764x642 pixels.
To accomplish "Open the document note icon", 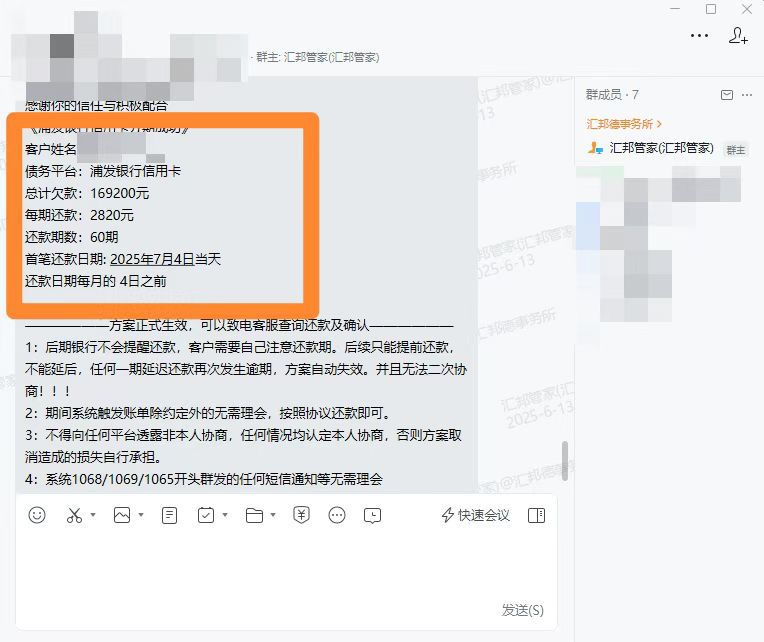I will 169,515.
